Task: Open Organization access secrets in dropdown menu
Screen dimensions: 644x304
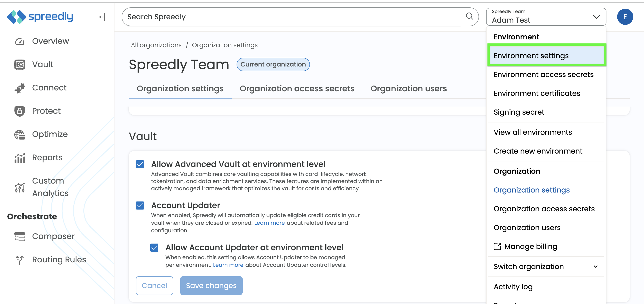Action: pyautogui.click(x=546, y=209)
